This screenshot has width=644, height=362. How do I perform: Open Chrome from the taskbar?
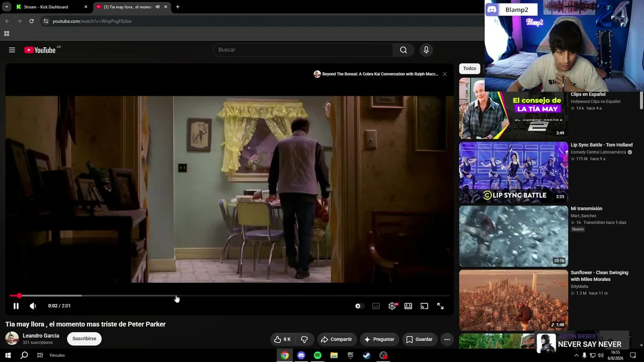pyautogui.click(x=285, y=355)
